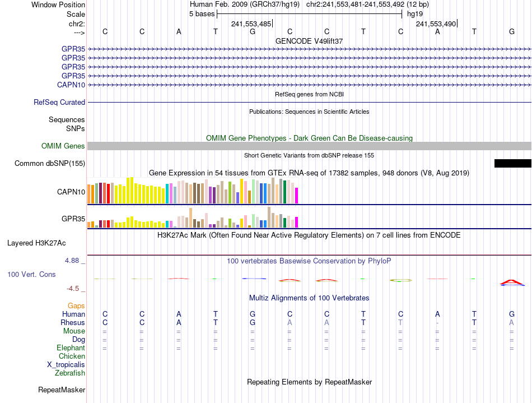Click the Sequences track label
Viewport: 532px width, 403px height.
tap(67, 120)
